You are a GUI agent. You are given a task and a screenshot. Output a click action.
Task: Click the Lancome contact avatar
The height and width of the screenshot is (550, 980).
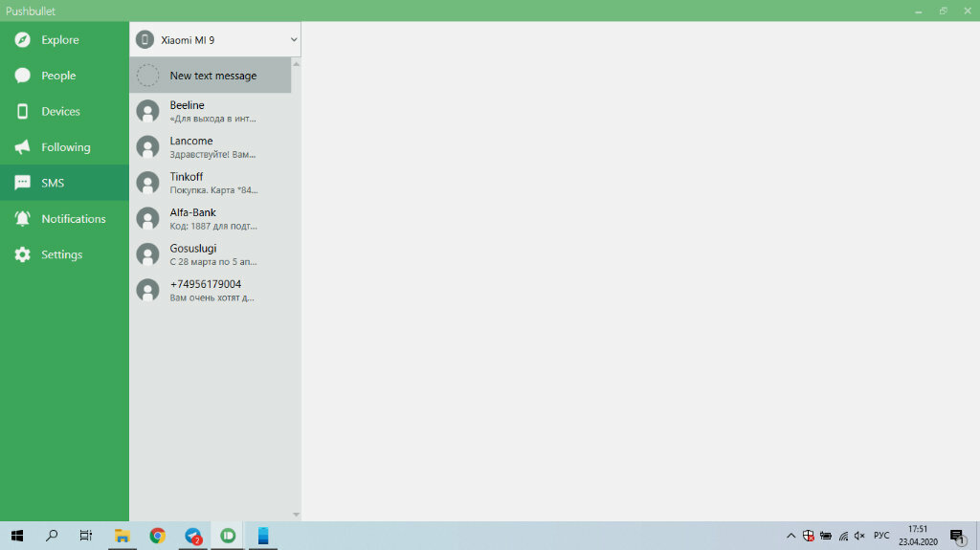[x=148, y=147]
